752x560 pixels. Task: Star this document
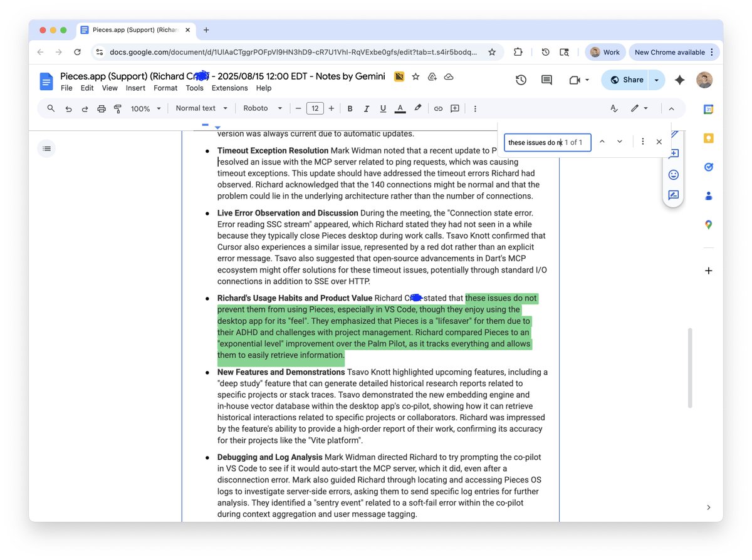pyautogui.click(x=415, y=76)
